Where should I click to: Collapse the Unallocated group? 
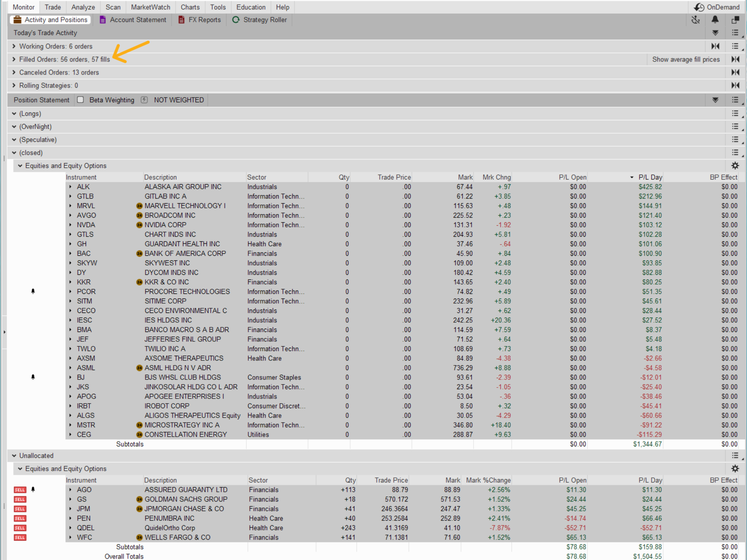coord(14,456)
